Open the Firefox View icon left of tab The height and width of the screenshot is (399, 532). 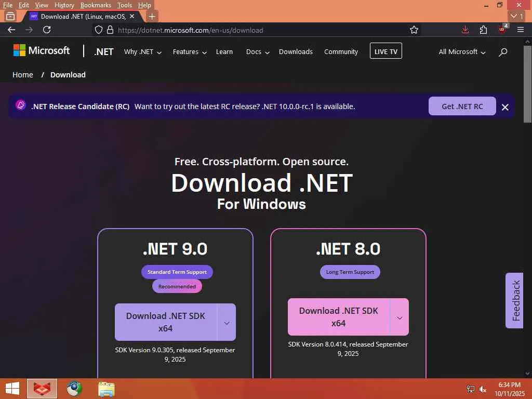(10, 16)
